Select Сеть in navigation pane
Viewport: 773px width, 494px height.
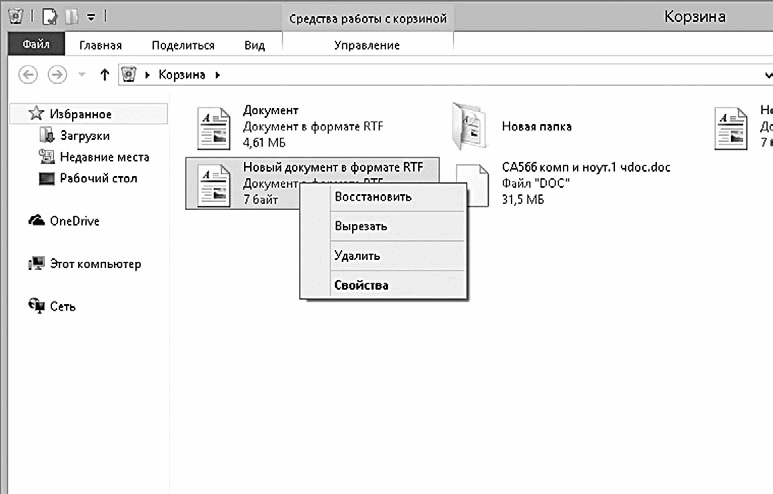click(63, 307)
